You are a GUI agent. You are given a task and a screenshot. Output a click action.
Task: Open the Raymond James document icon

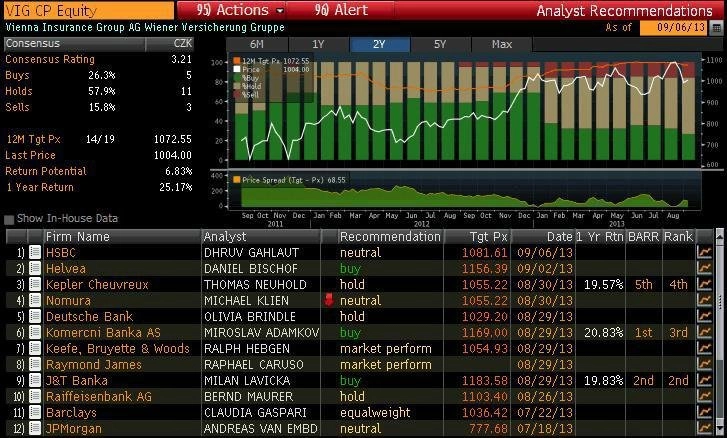[35, 364]
